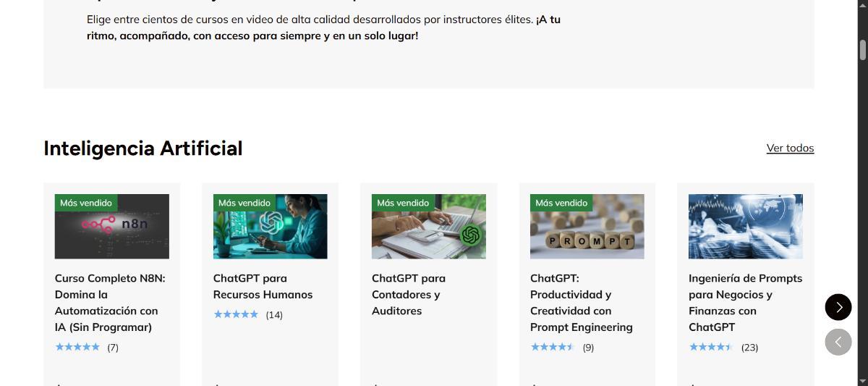Click star rating with 23 reviews
Viewport: 868px width, 386px height.
tap(711, 347)
